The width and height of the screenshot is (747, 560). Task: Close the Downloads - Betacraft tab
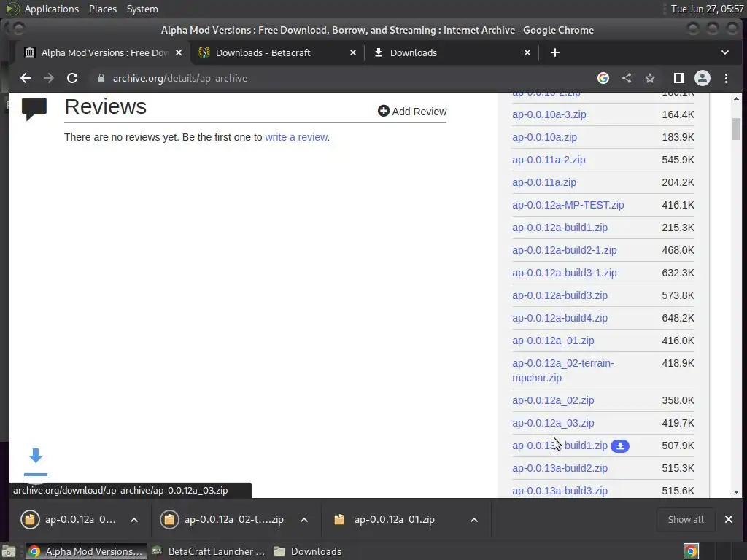pos(353,52)
